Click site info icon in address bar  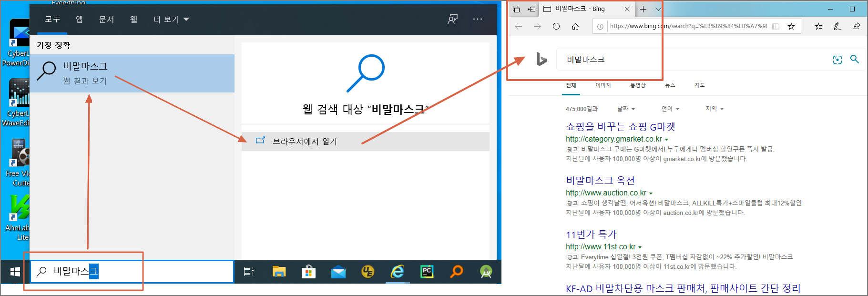600,26
